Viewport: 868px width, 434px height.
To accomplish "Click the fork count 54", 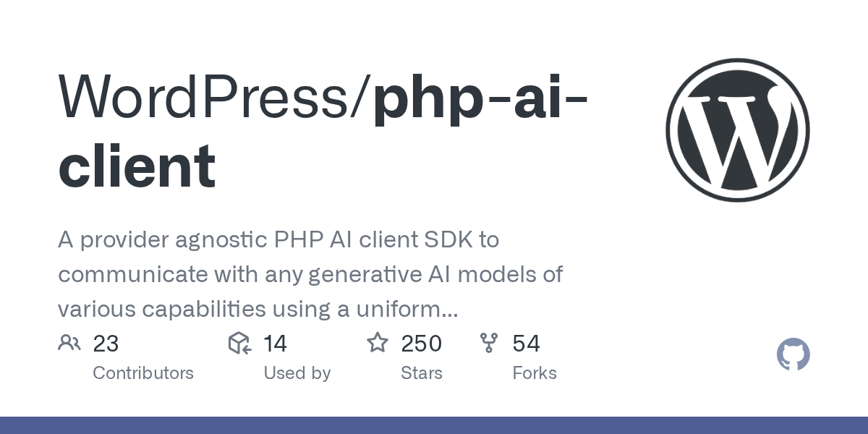I will [x=526, y=344].
